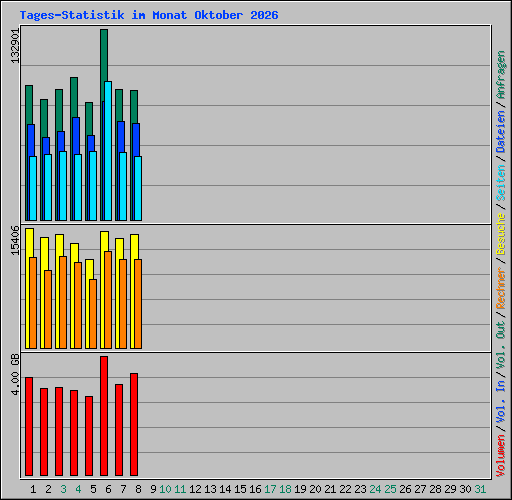Click day number 15 on the x-axis

(240, 489)
